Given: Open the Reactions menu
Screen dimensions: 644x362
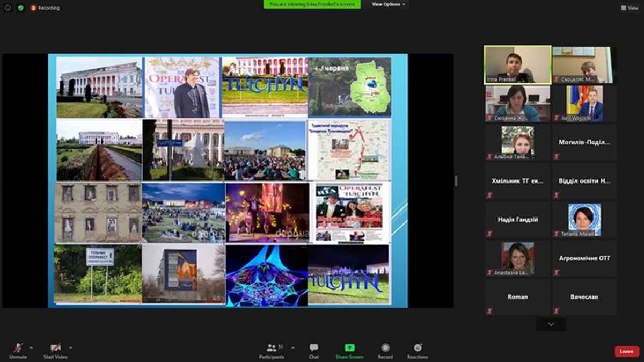Looking at the screenshot, I should click(x=418, y=350).
